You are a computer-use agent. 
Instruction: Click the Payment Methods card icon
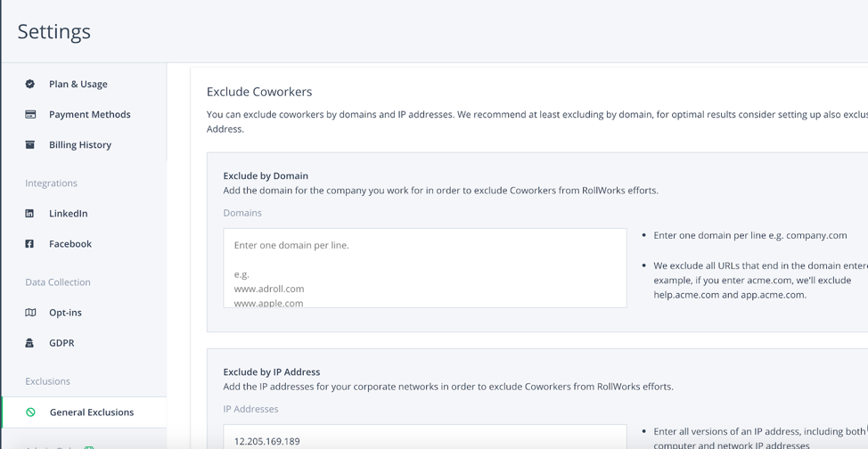30,115
